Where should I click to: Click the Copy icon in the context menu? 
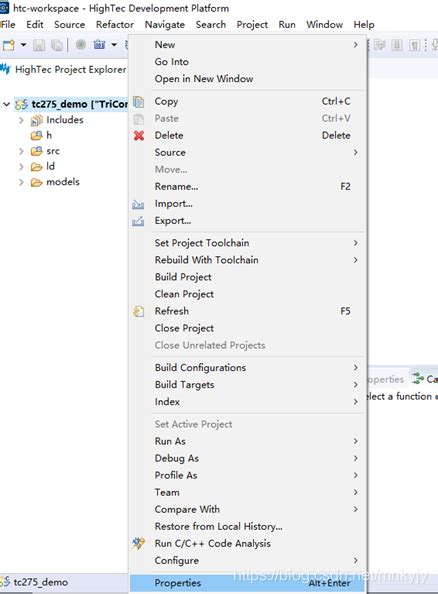tap(139, 102)
